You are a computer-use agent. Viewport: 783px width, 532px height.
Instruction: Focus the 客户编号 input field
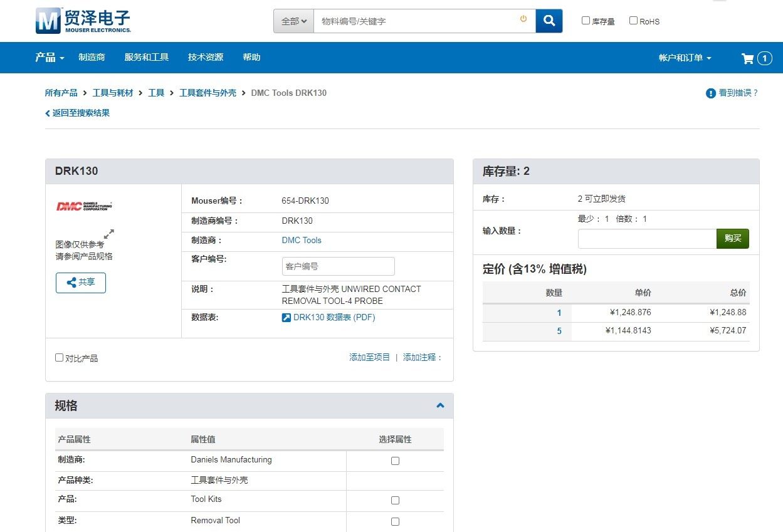tap(339, 266)
